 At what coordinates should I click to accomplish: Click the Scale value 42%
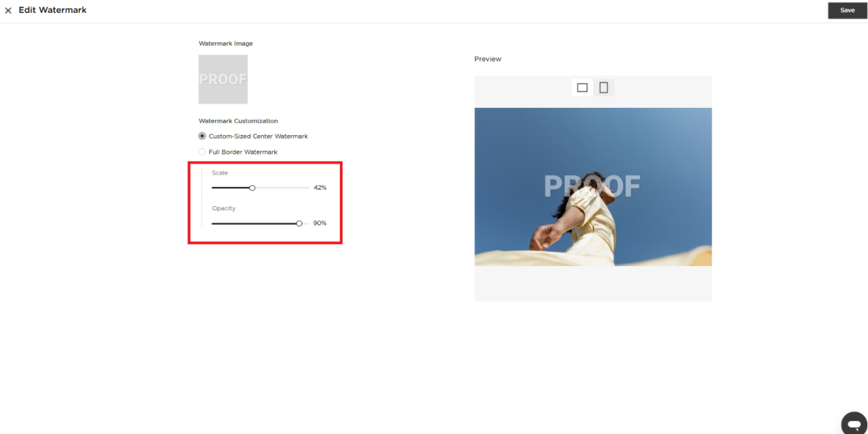point(320,188)
